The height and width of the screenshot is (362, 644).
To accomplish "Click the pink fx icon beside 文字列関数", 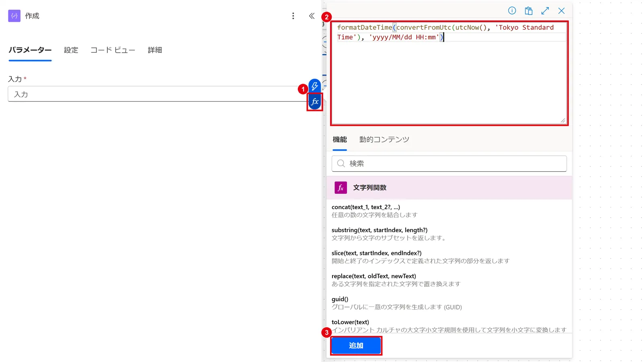I will [341, 187].
